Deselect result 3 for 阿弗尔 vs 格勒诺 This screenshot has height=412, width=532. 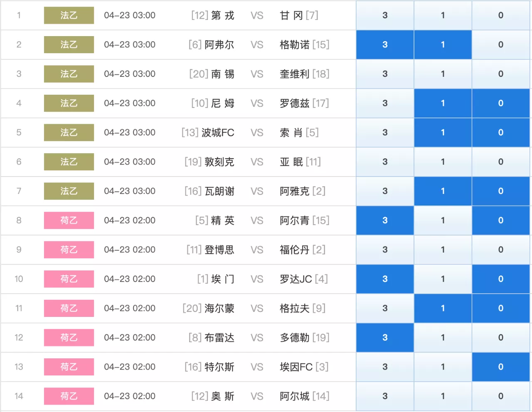[x=385, y=44]
